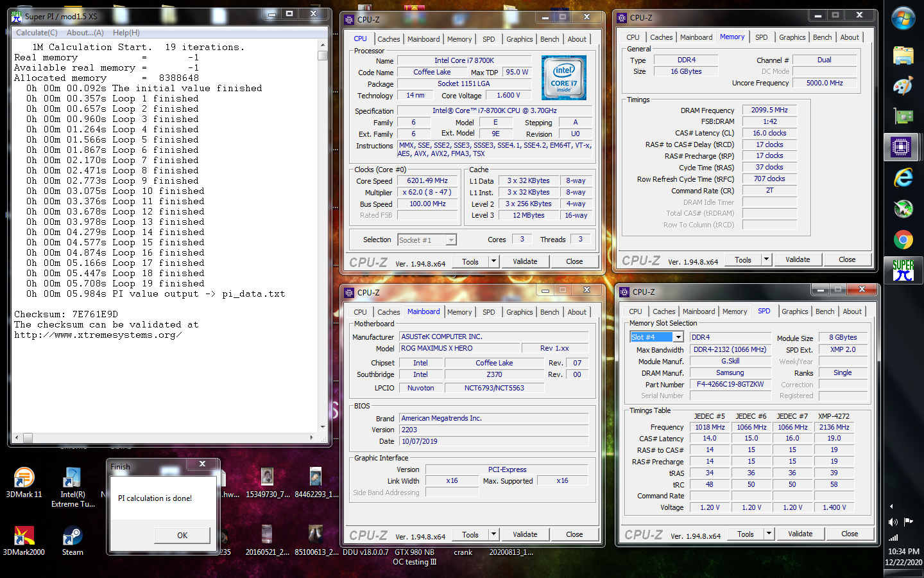Open the Help(H) menu in Super PI
Viewport: 924px width, 578px height.
126,33
